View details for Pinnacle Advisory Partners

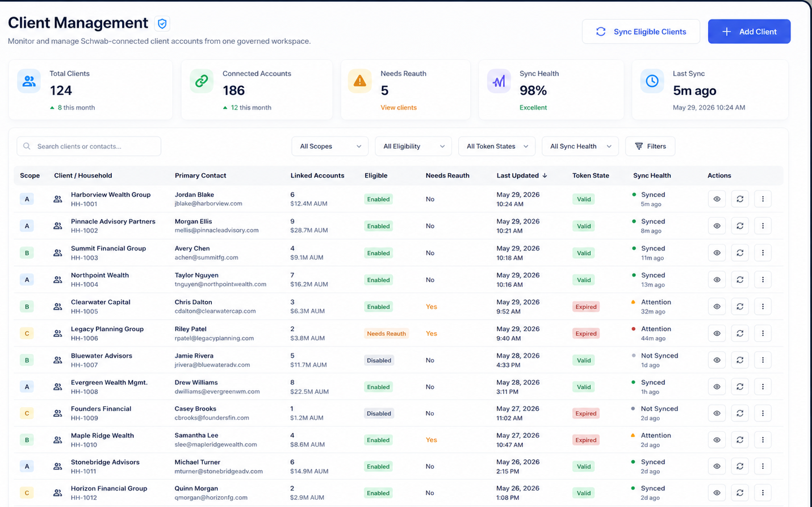(x=717, y=226)
